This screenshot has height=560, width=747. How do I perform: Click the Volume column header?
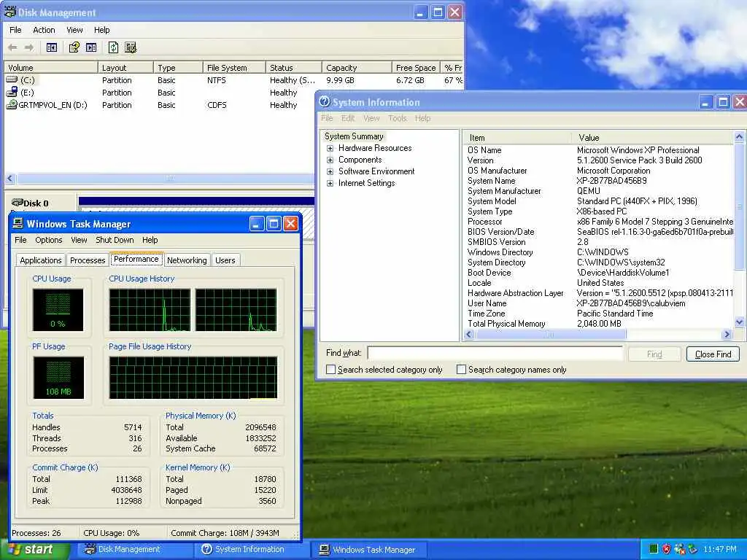click(50, 68)
